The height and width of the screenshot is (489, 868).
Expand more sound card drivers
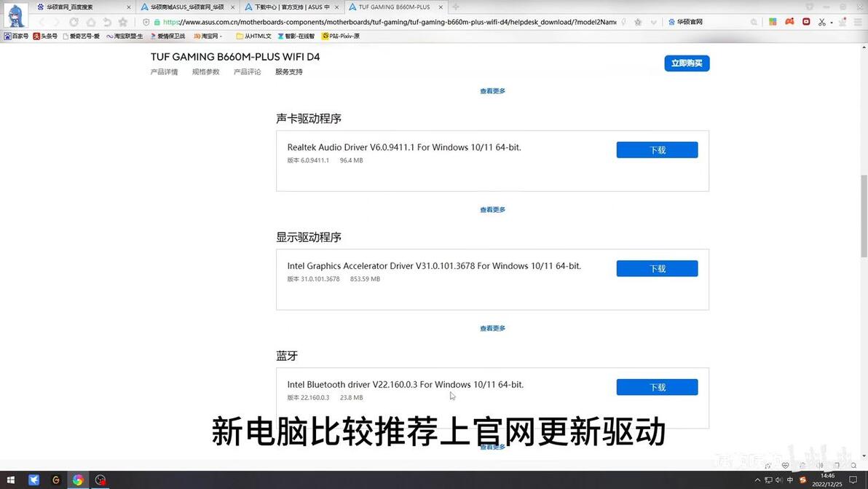click(x=492, y=209)
